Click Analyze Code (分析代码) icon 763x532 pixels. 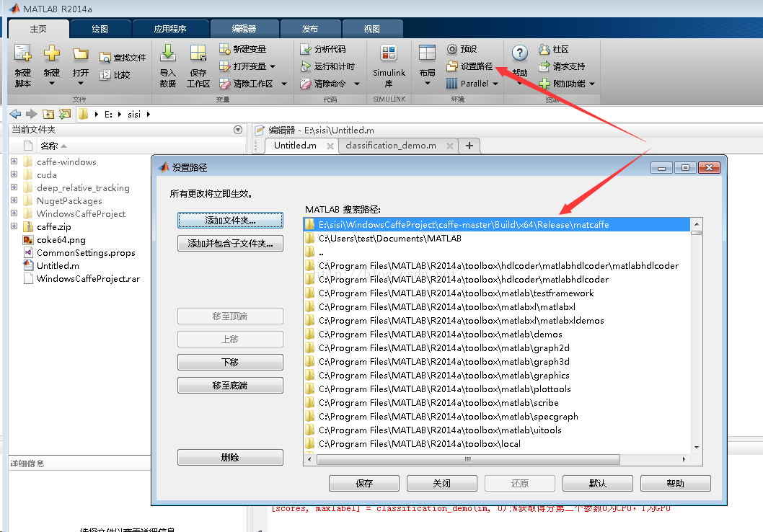click(x=305, y=49)
